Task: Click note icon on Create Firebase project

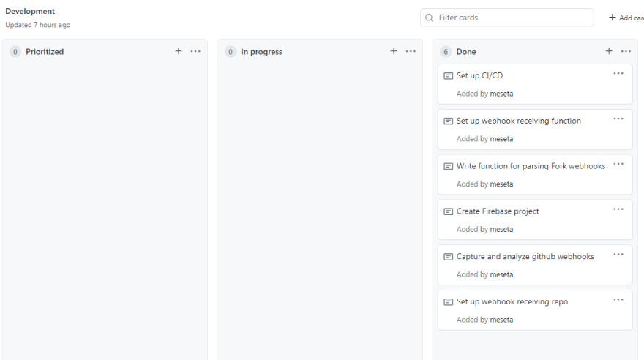Action: pos(448,211)
